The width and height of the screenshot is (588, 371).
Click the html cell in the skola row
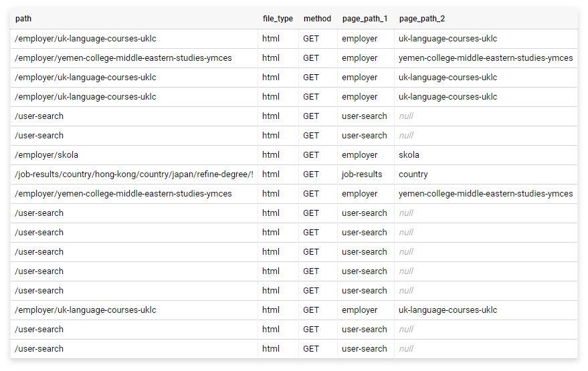pos(271,155)
